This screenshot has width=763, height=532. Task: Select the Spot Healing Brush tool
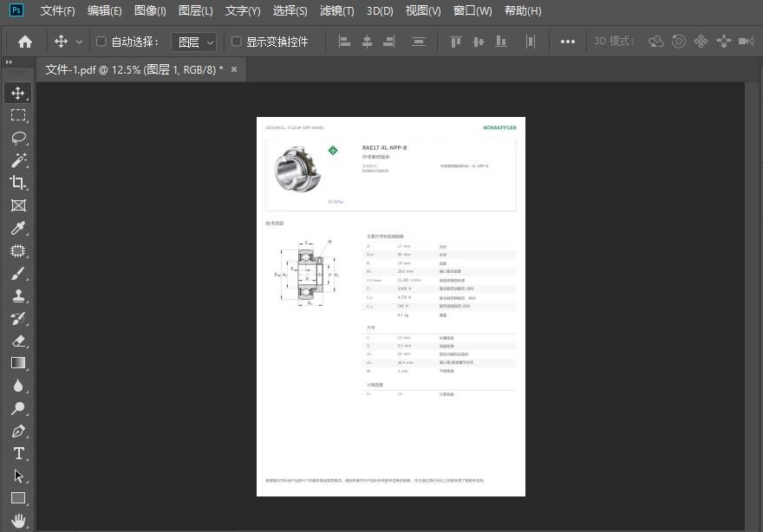[x=18, y=250]
